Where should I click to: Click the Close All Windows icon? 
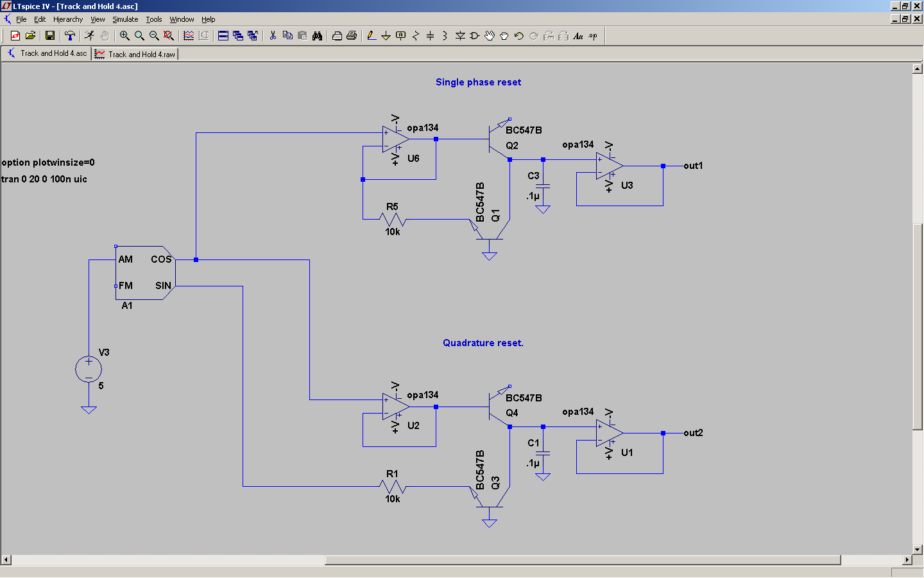(253, 36)
